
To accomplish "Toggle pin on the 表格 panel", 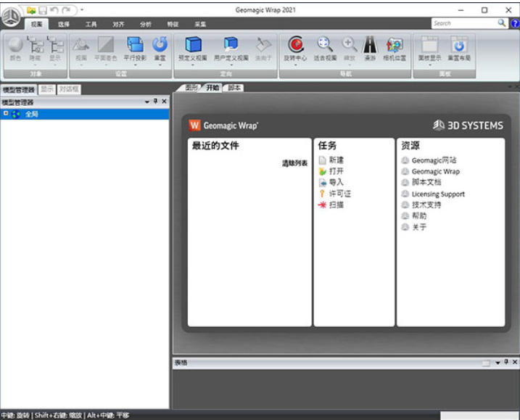I will 506,362.
